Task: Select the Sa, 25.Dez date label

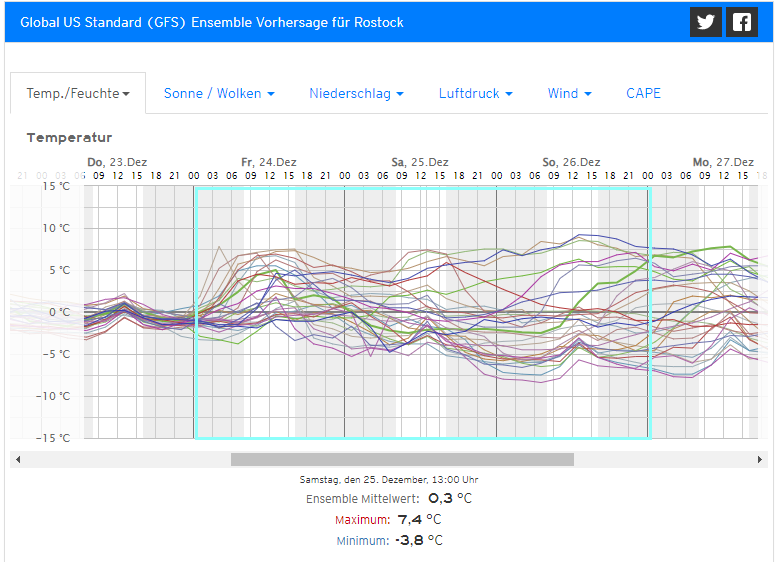Action: (x=419, y=162)
